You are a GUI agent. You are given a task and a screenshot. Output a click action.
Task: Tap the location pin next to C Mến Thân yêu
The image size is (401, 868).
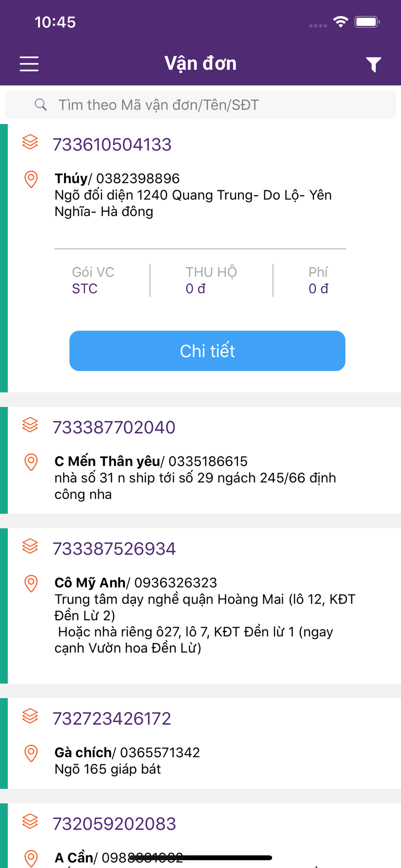click(x=31, y=462)
